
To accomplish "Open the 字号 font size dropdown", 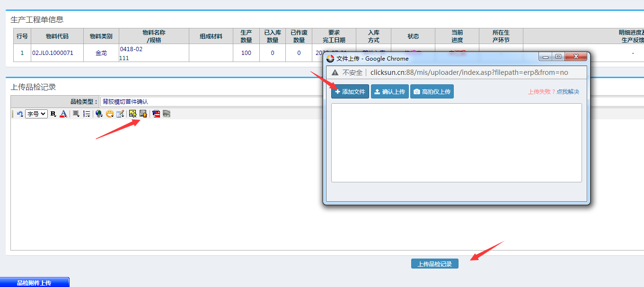I will (x=36, y=114).
